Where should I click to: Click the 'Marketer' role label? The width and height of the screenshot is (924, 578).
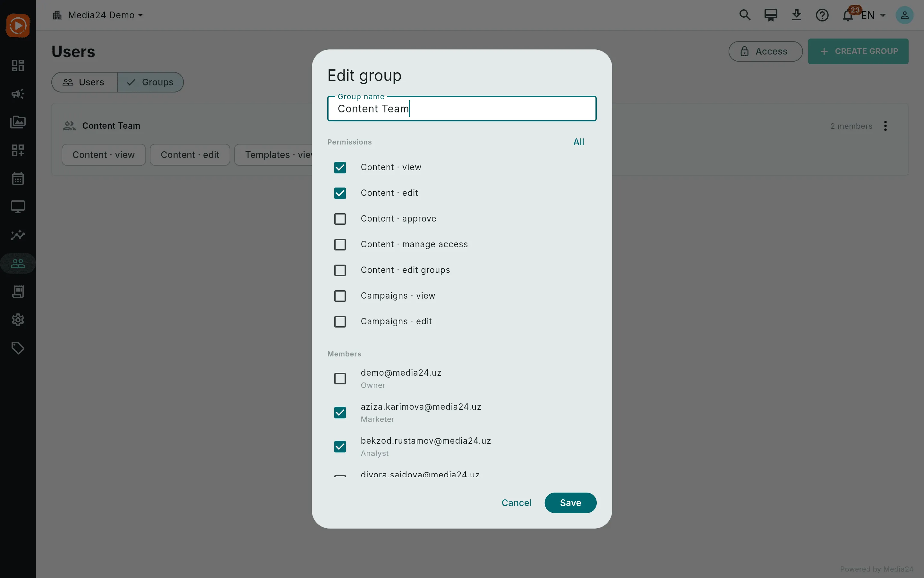click(x=377, y=419)
